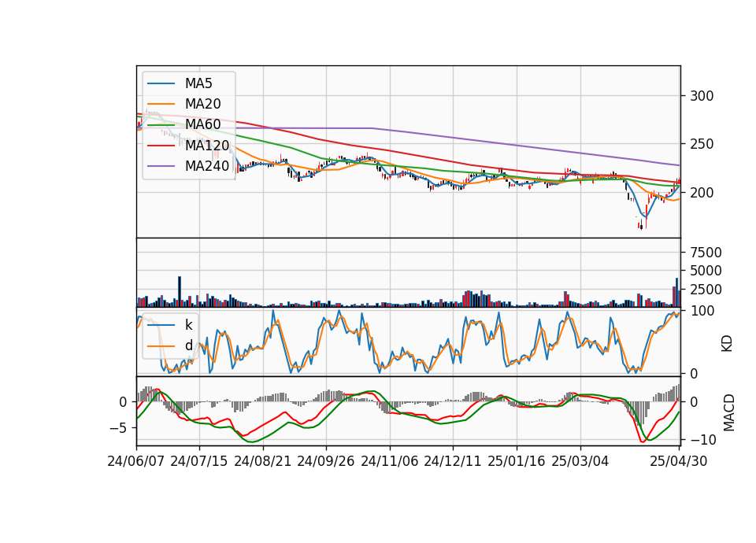Click the MA60 legend label
The height and width of the screenshot is (543, 756).
[202, 125]
